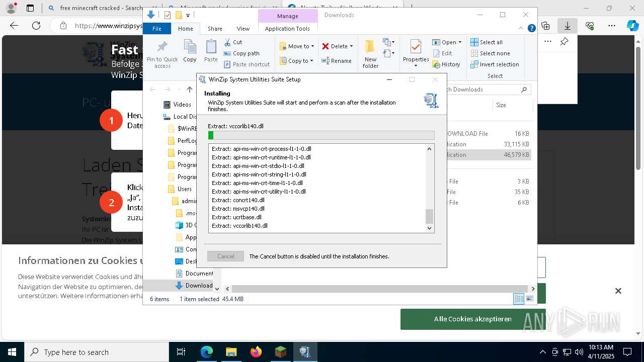
Task: Close the cookie banner with X
Action: 618,291
